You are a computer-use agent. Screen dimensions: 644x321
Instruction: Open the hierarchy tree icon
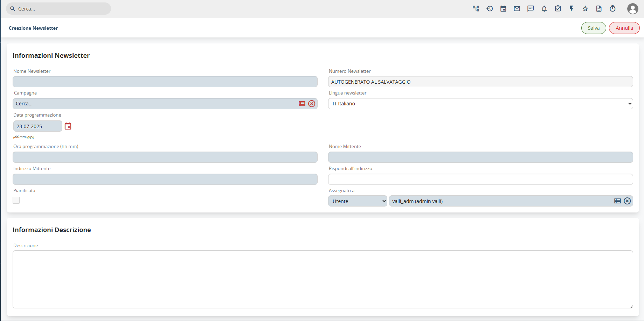coord(476,9)
